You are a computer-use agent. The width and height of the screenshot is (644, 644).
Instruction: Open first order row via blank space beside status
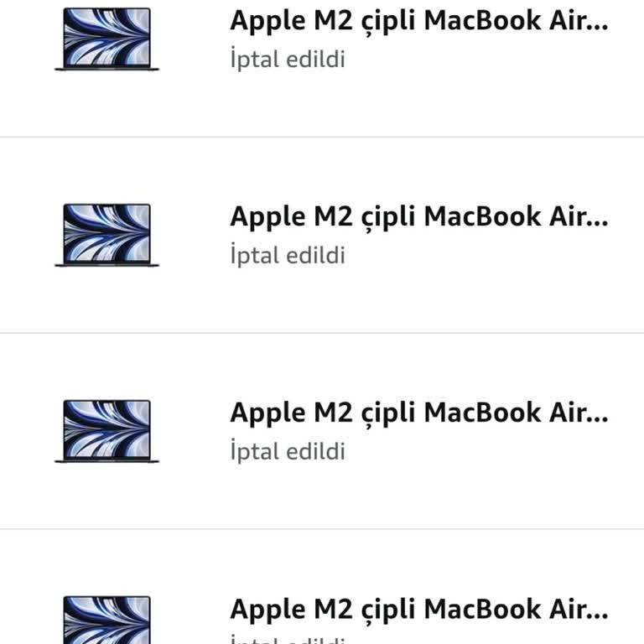pos(493,60)
